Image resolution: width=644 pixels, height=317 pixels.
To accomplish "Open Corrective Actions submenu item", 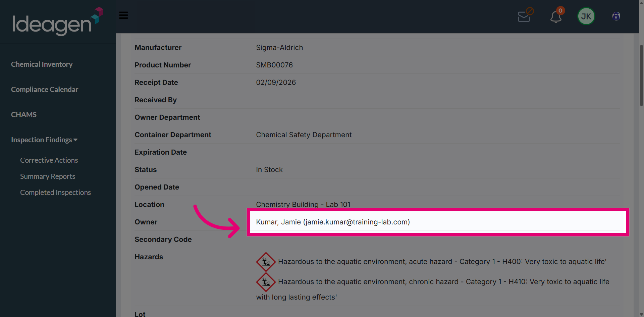I will [49, 160].
